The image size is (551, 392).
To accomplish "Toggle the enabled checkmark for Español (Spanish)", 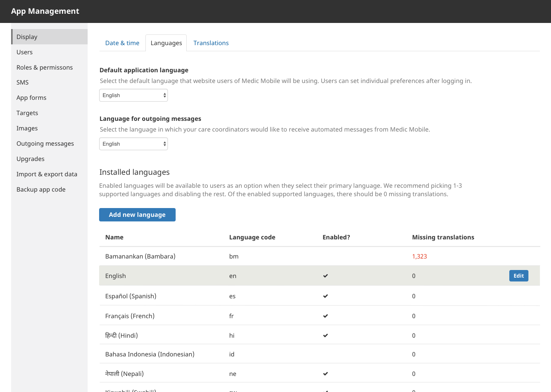I will pyautogui.click(x=325, y=296).
